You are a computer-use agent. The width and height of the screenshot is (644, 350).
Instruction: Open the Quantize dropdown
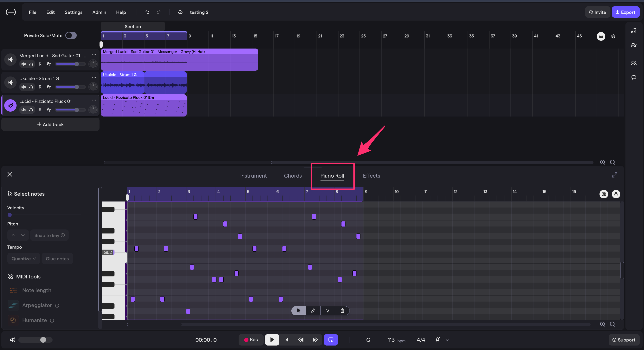[23, 258]
